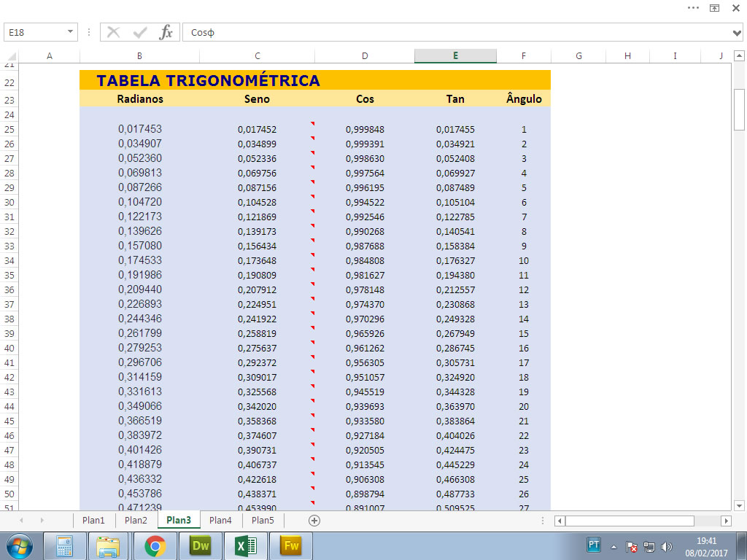
Task: Click the Action Center flag icon
Action: point(631,547)
